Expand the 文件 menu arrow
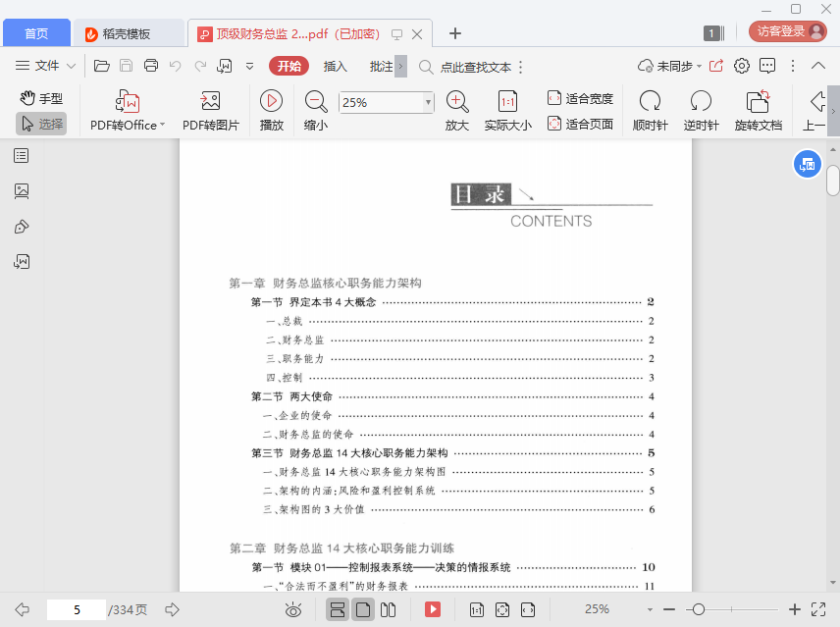The width and height of the screenshot is (840, 627). (x=72, y=66)
